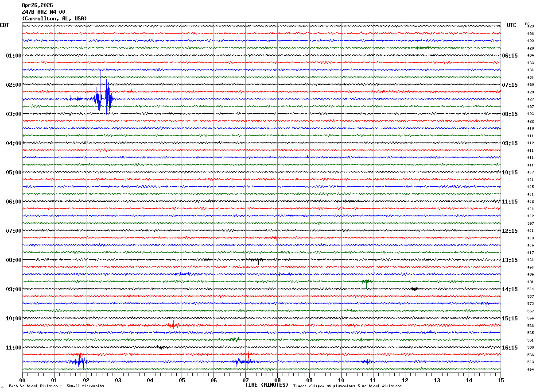Click the DC offset value '504'
Viewport: 536px width, 392px height.
pyautogui.click(x=530, y=289)
